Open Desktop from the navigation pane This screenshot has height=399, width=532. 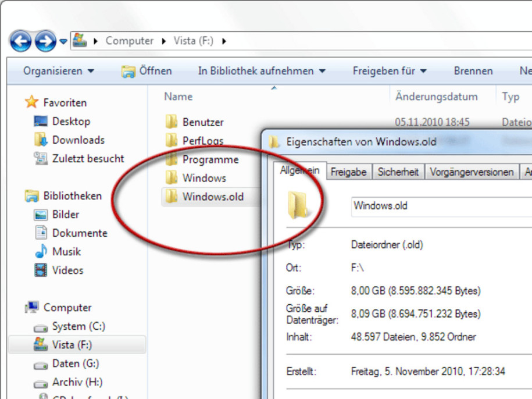pos(72,122)
